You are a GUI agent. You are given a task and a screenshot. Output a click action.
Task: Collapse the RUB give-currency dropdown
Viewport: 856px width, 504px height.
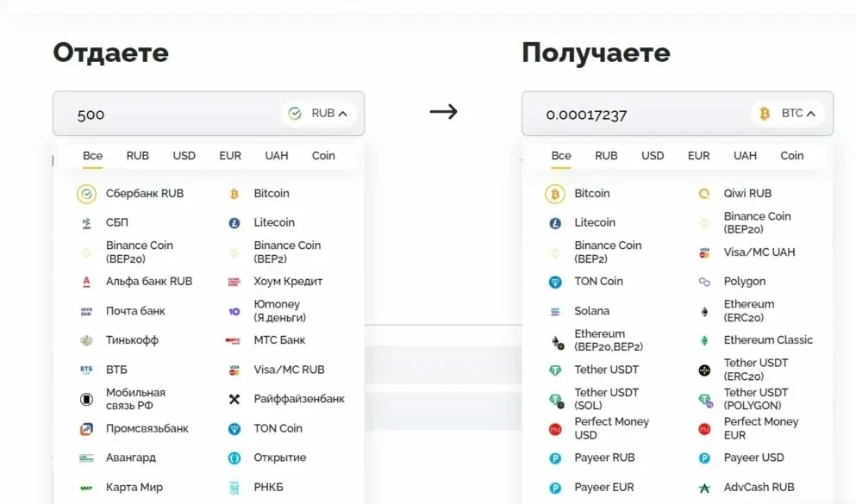[x=319, y=114]
